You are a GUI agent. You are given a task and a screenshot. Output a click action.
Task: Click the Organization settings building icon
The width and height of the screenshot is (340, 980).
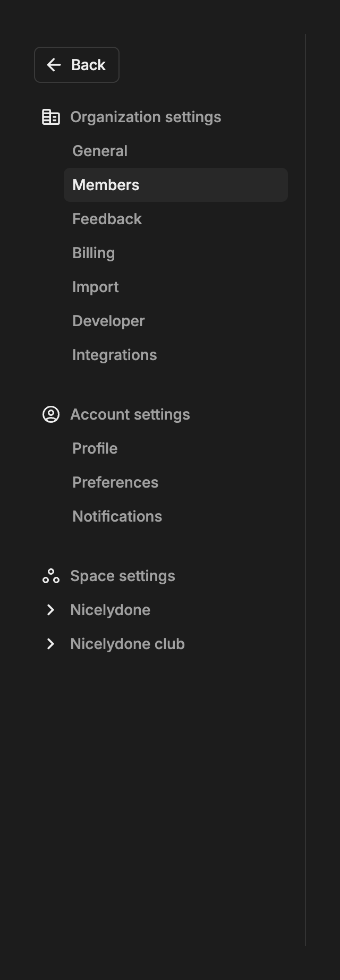(x=52, y=117)
